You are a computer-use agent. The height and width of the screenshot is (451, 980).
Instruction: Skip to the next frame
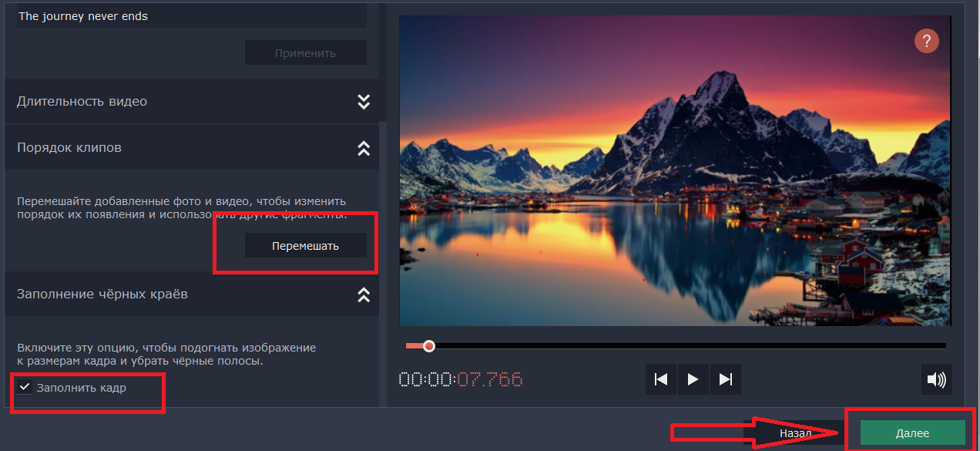coord(725,379)
